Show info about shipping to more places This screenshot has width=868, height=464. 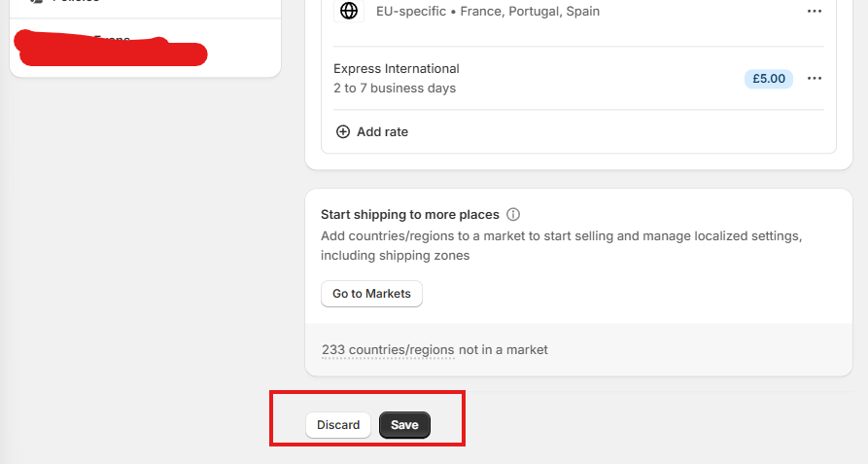(x=513, y=214)
